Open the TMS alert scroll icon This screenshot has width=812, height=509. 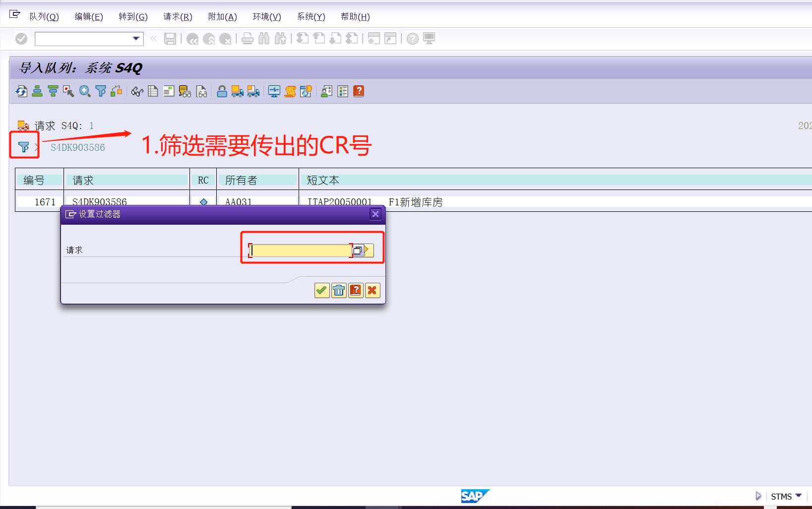coord(290,91)
